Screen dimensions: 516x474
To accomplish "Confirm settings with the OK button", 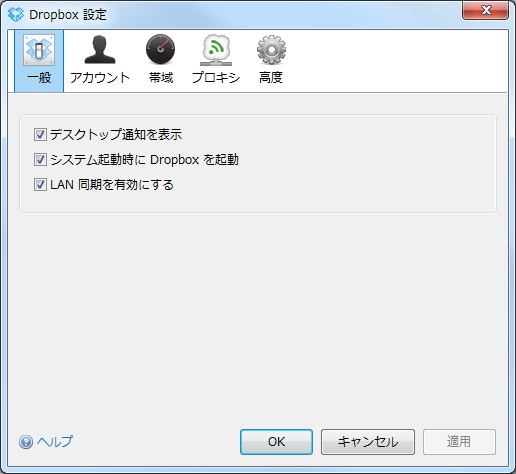I will 276,442.
